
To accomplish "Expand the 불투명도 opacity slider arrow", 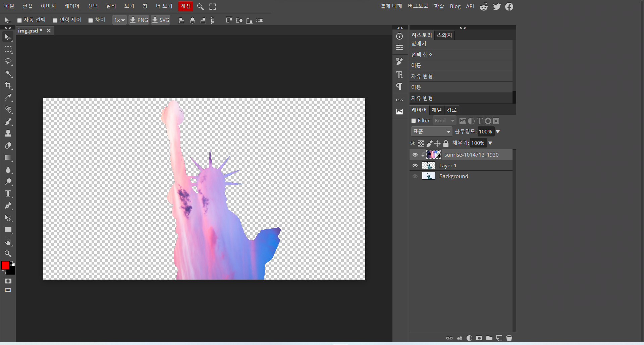I will [498, 132].
